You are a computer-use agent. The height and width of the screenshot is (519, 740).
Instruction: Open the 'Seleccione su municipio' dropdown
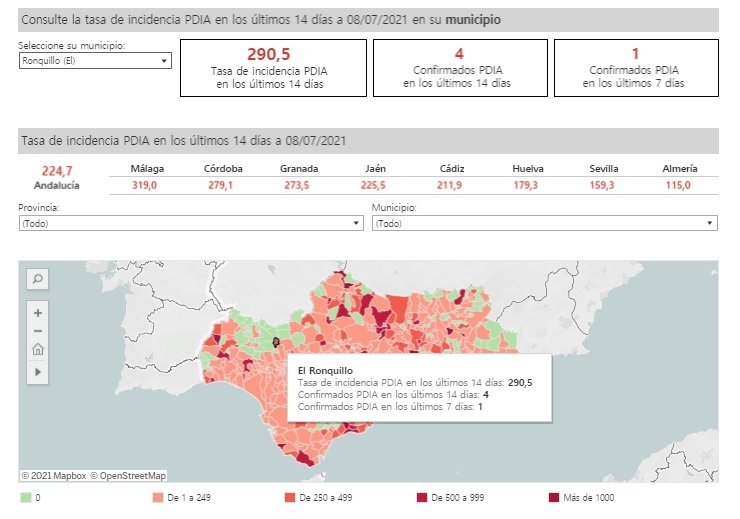[x=95, y=61]
